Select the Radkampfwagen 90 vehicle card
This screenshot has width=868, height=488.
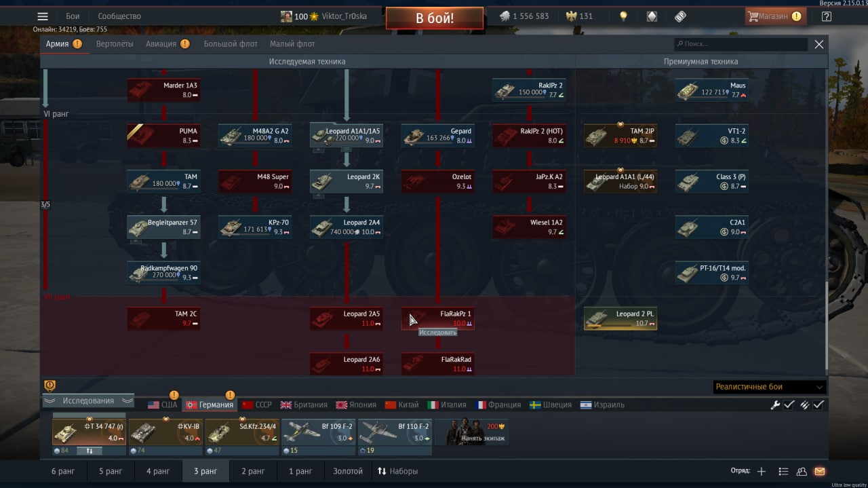point(163,272)
